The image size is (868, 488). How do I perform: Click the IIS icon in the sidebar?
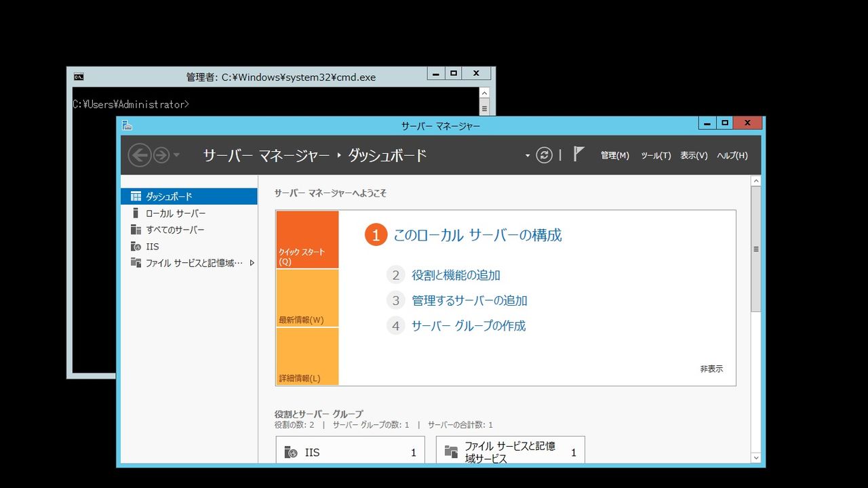coord(136,246)
